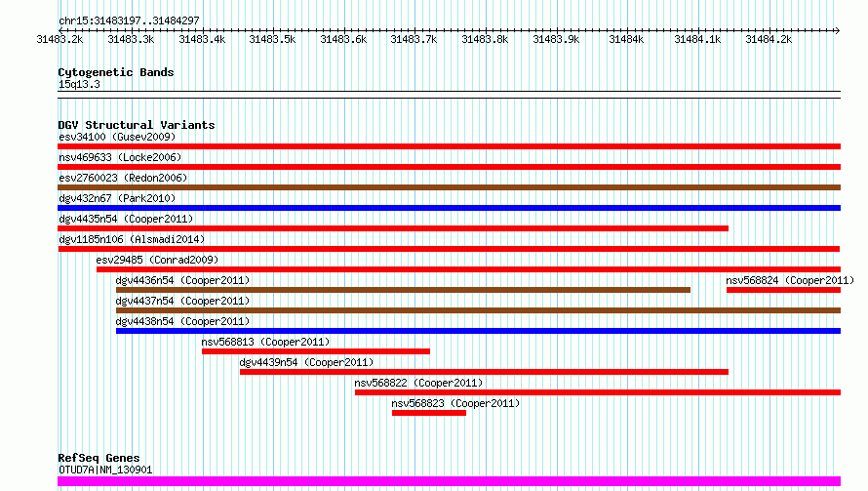This screenshot has height=491, width=868.
Task: Click the short nsv568824 red bar
Action: tap(783, 290)
